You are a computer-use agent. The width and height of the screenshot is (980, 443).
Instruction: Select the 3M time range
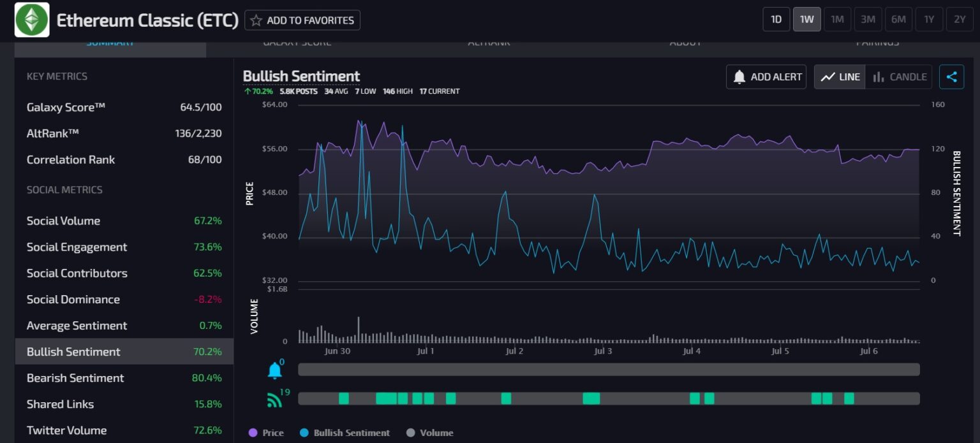868,19
